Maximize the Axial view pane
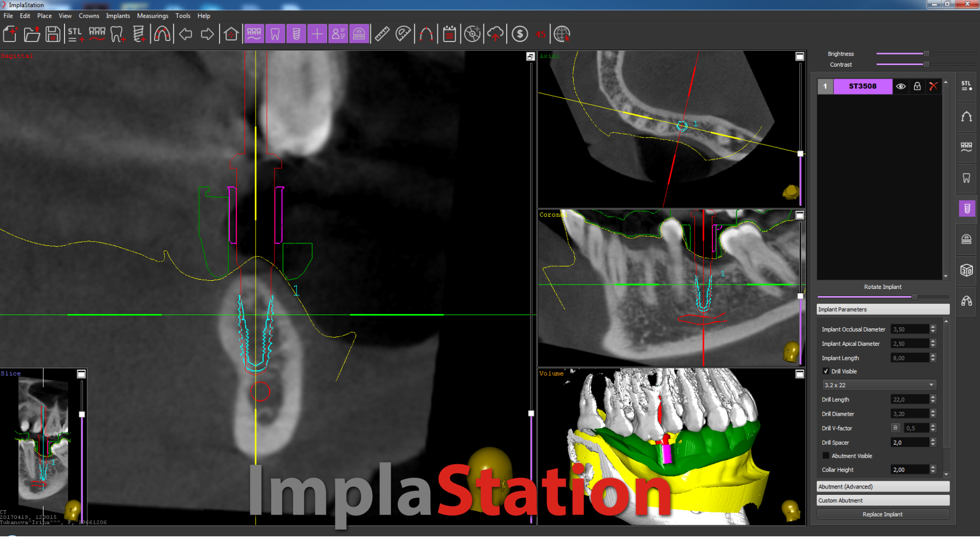Image resolution: width=980 pixels, height=538 pixels. (800, 56)
